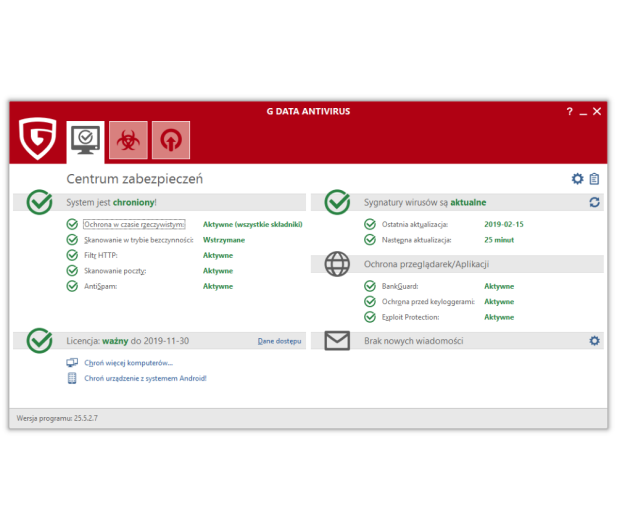Select the Skanowanie poczty option
Viewport: 617px width, 530px height.
(x=115, y=271)
